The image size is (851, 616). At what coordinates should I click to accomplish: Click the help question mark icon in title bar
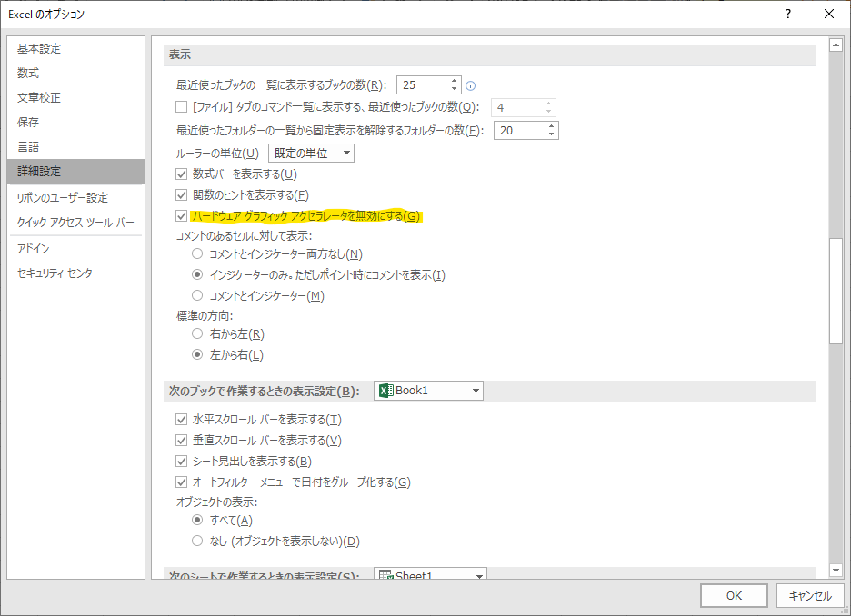click(787, 14)
